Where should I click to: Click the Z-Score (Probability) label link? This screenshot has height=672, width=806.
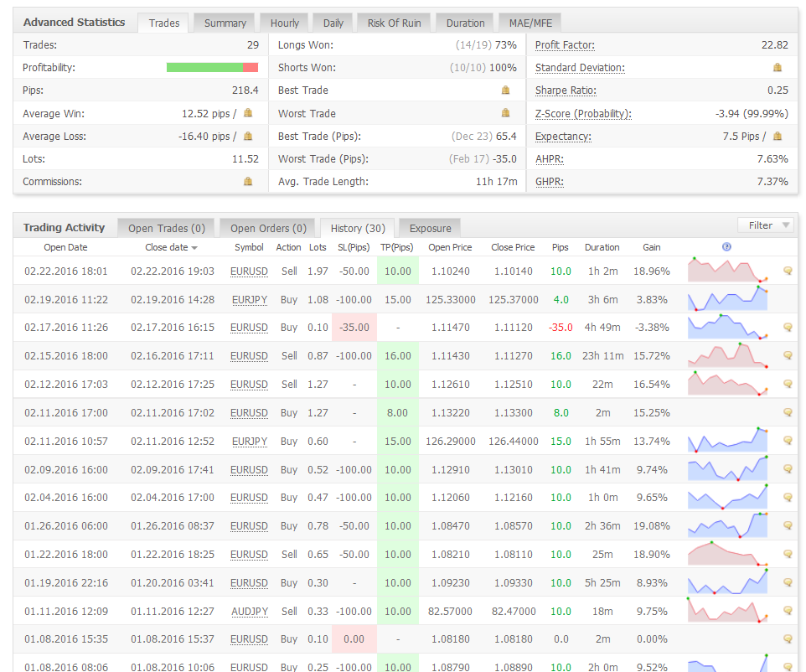tap(583, 113)
